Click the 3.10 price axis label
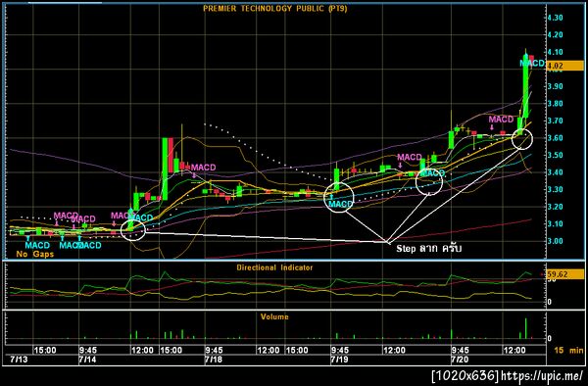The width and height of the screenshot is (588, 386). 555,224
